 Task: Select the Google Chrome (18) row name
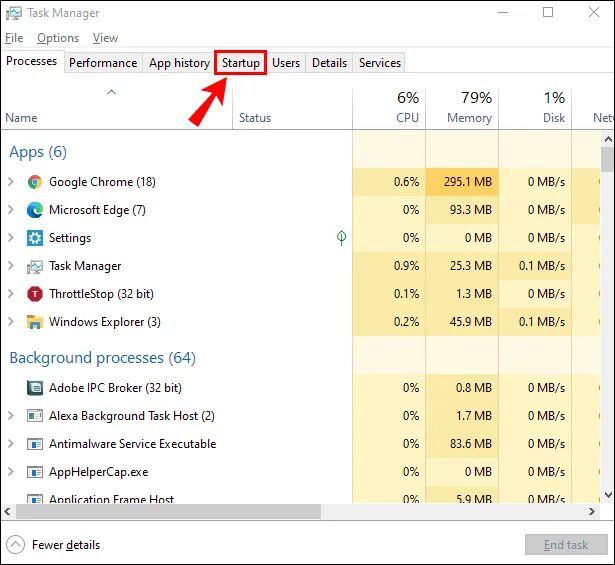pyautogui.click(x=102, y=182)
